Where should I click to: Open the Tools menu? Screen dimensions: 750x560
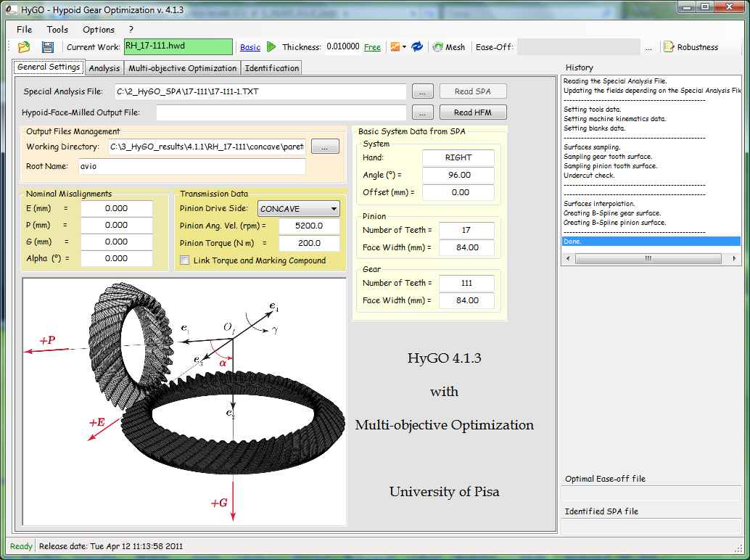57,29
